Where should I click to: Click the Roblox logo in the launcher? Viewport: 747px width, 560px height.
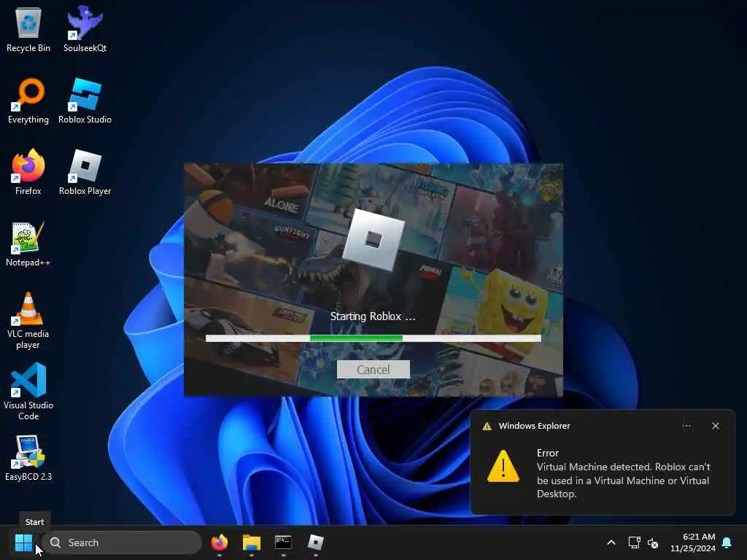373,240
